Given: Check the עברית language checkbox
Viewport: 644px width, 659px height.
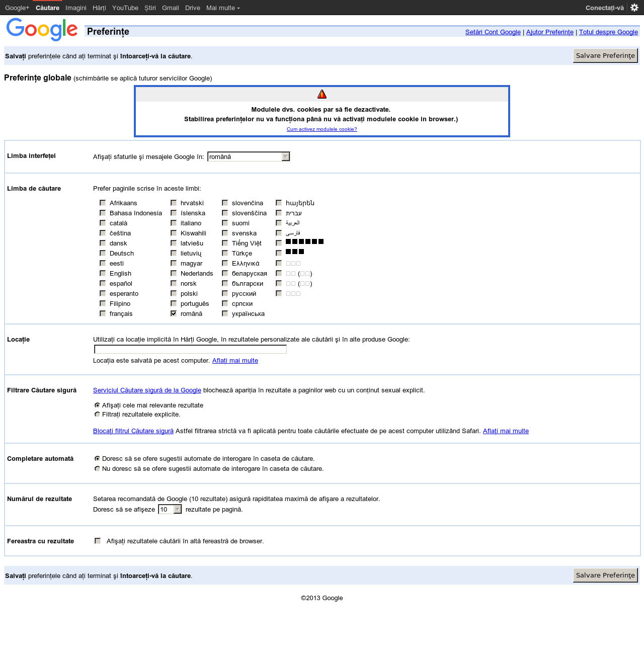Looking at the screenshot, I should (x=279, y=213).
